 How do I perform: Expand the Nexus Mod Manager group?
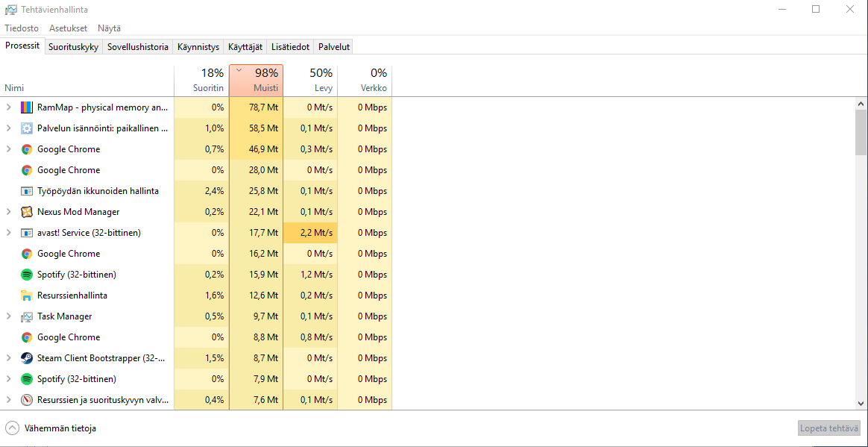[8, 212]
